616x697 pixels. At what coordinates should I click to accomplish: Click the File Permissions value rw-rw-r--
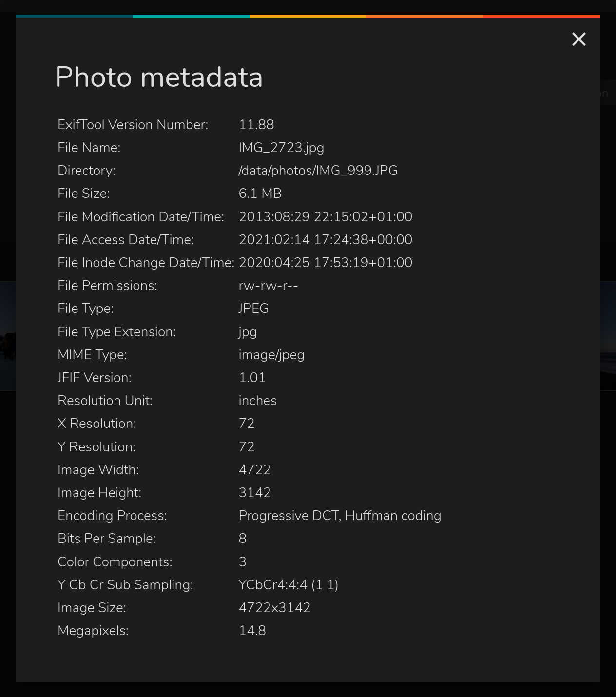tap(268, 285)
